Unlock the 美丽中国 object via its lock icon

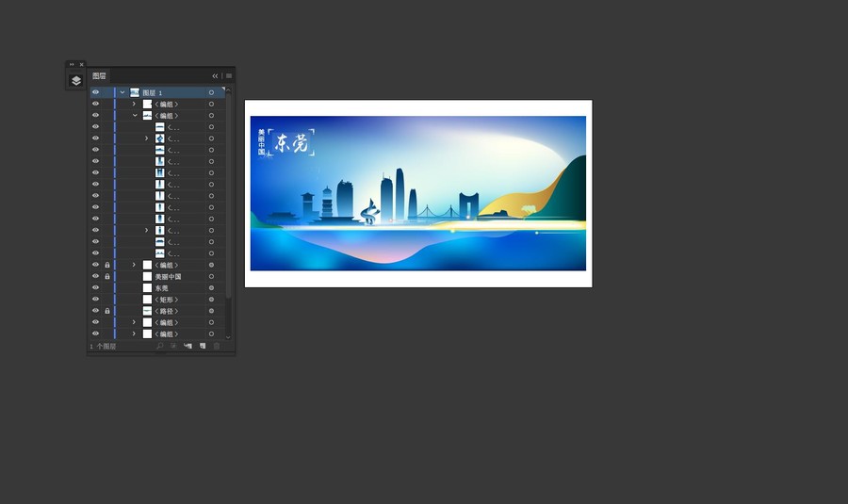(107, 276)
